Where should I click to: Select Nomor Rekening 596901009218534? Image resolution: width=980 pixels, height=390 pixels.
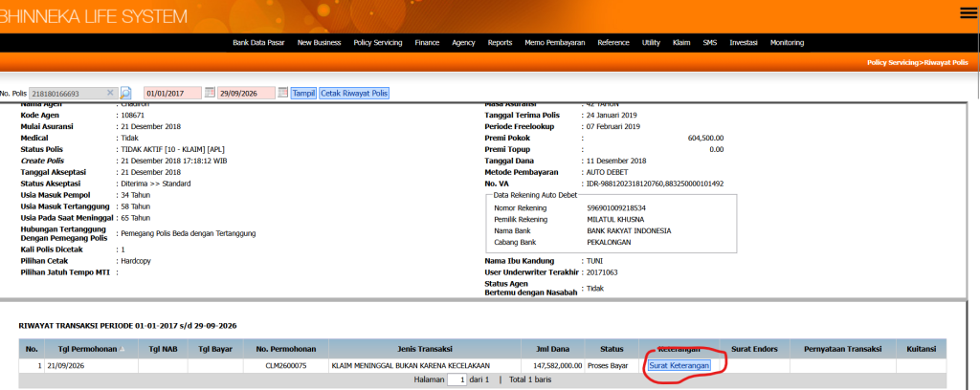[x=617, y=207]
